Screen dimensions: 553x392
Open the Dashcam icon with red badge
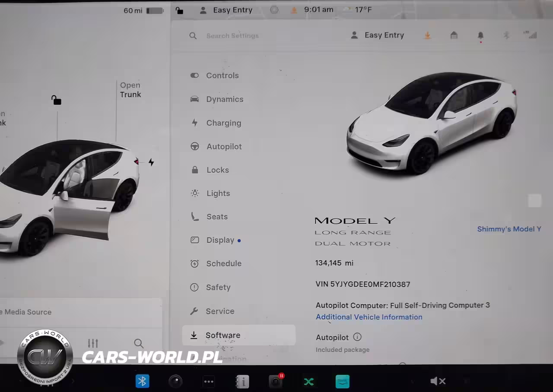point(276,381)
